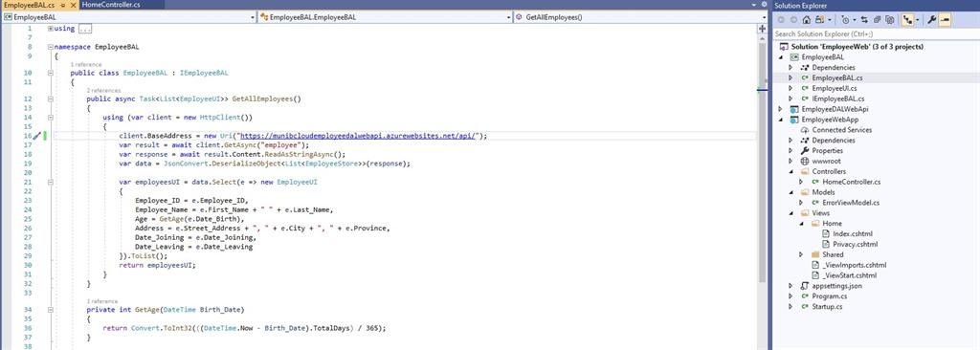Click editor split window plus button
The image size is (980, 350).
click(762, 29)
